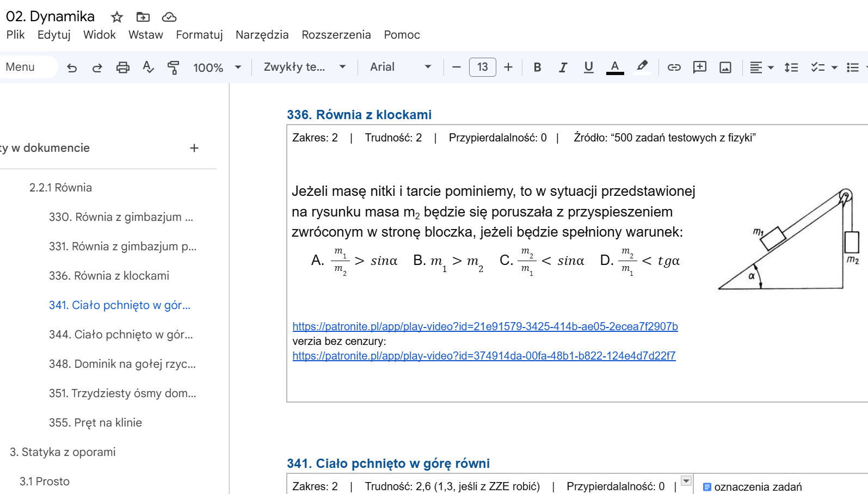Click the font size field
Screen dimensions: 868x494
pos(482,67)
